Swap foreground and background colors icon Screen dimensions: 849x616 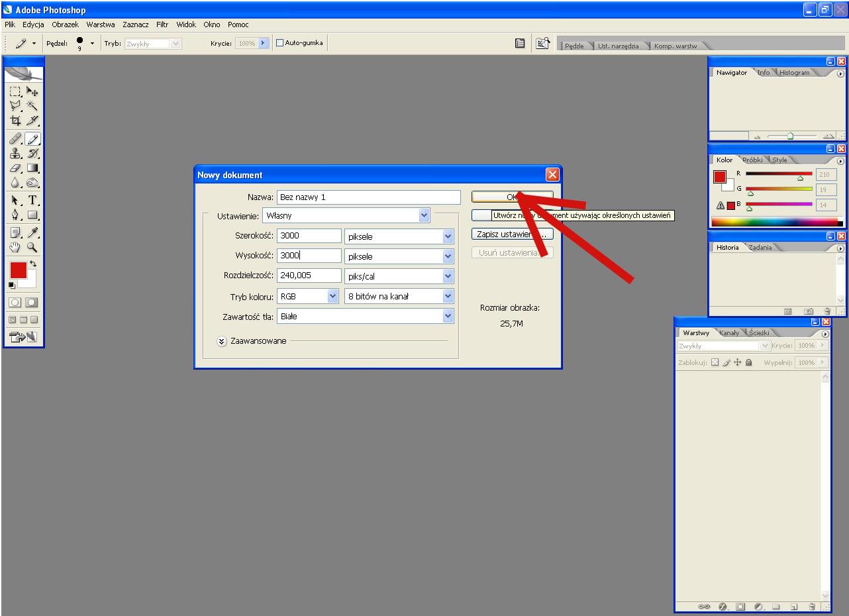(33, 264)
